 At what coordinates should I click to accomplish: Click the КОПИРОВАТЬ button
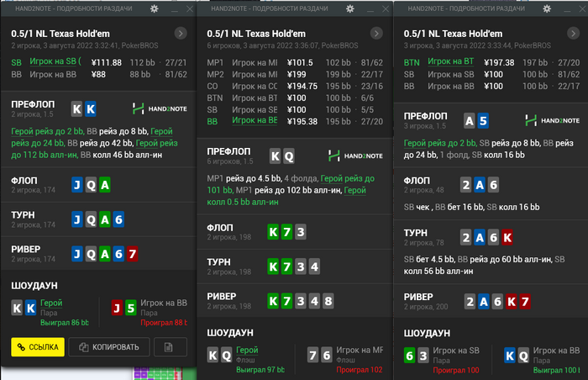point(109,347)
